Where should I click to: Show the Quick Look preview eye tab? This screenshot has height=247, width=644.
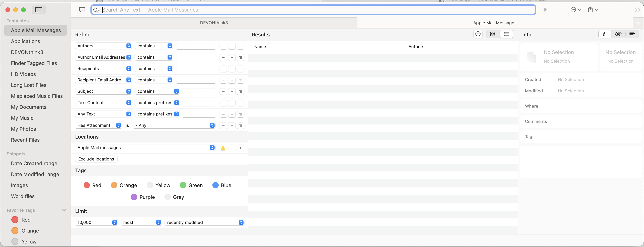[x=618, y=34]
